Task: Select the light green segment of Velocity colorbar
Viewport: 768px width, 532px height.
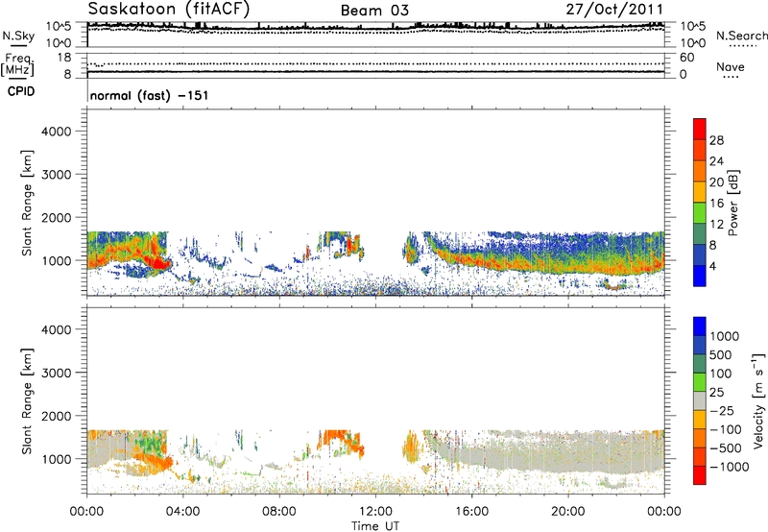Action: coord(700,382)
